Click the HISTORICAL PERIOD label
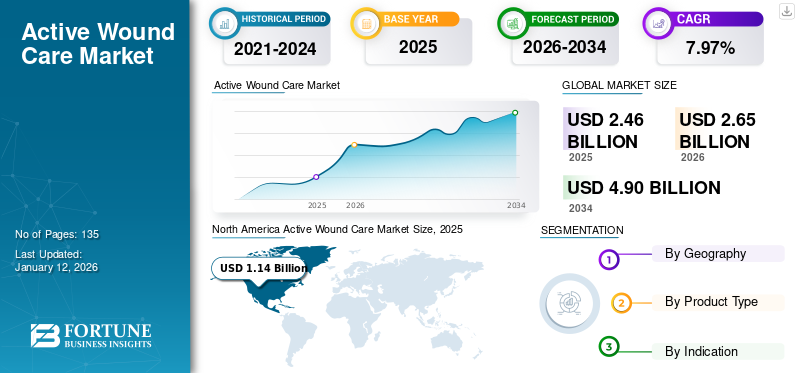Screen dimensions: 800x373 click(284, 19)
